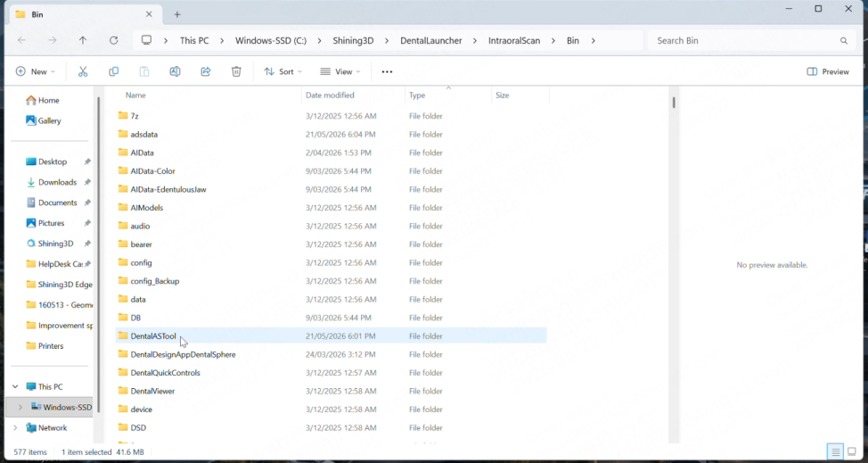Go to This PC in breadcrumb
This screenshot has height=463, width=868.
194,40
